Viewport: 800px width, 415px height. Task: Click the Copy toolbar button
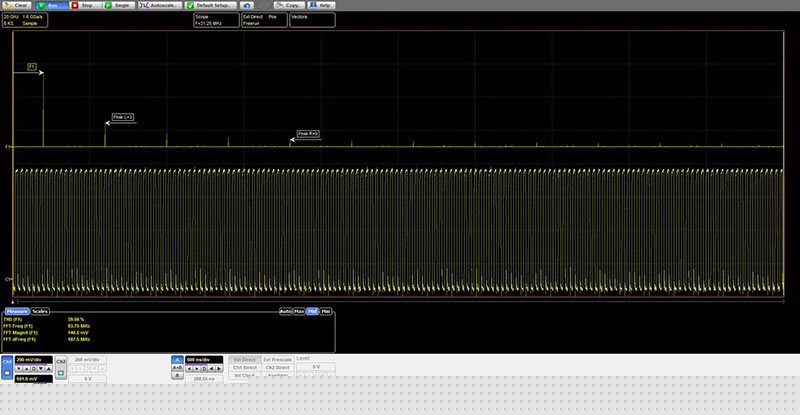(x=291, y=5)
